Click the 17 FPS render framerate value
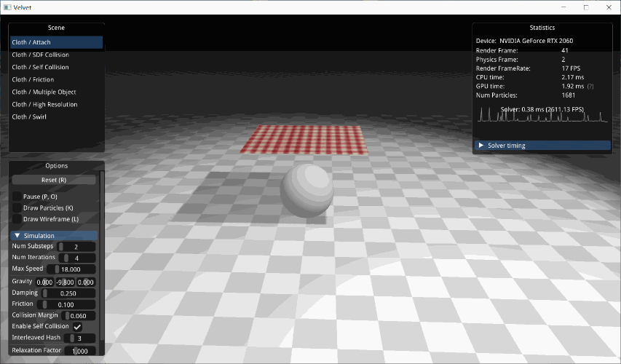 click(x=571, y=68)
